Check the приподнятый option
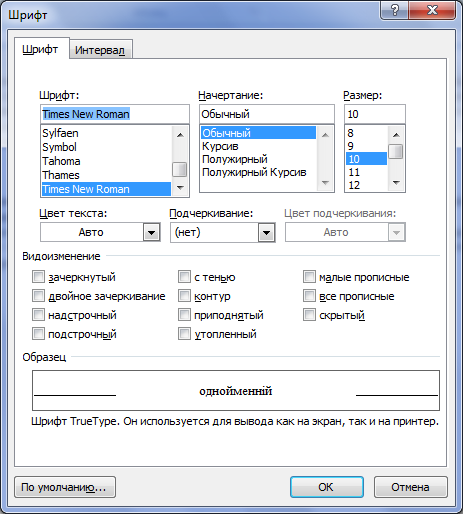The image size is (463, 514). click(184, 315)
